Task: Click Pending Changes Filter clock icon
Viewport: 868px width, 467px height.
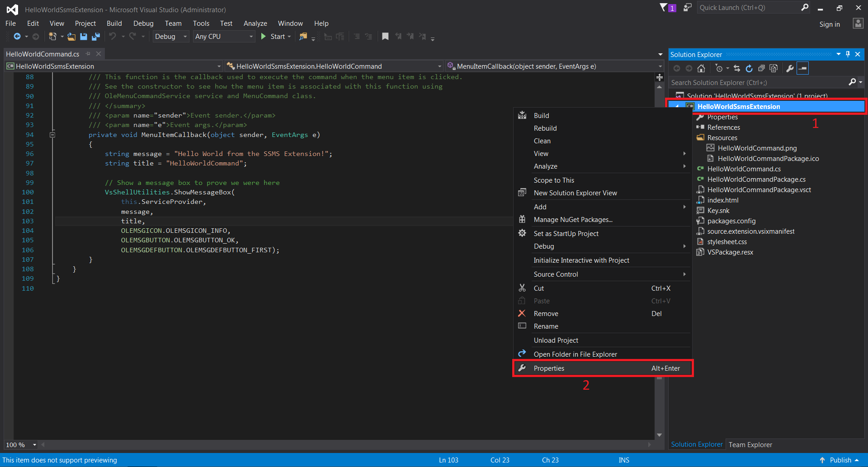Action: pyautogui.click(x=719, y=68)
